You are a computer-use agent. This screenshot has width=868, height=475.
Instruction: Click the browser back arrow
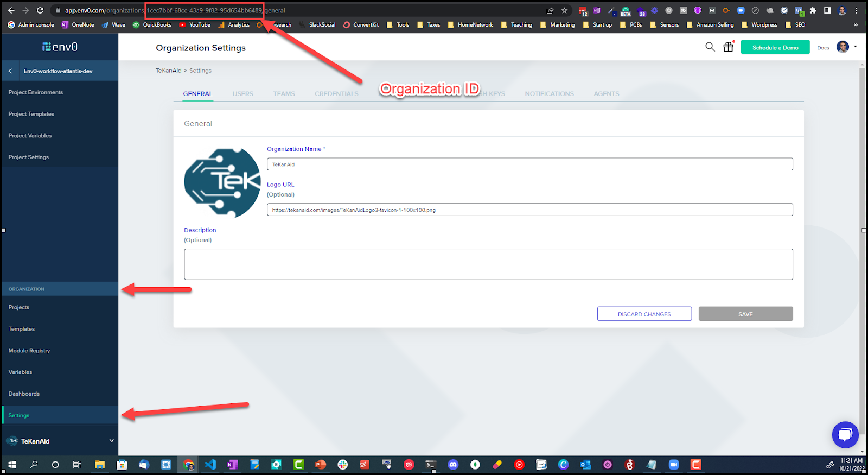click(x=11, y=10)
